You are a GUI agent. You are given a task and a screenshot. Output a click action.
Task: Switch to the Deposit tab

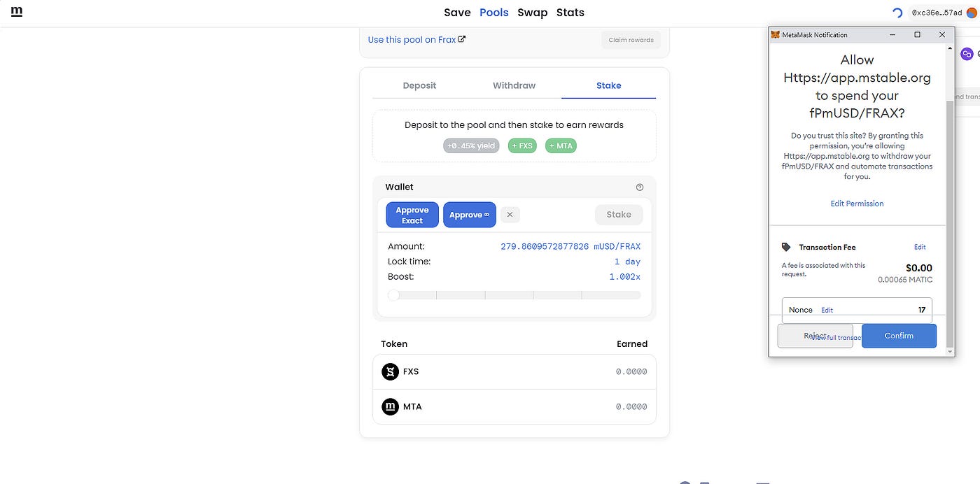[419, 85]
